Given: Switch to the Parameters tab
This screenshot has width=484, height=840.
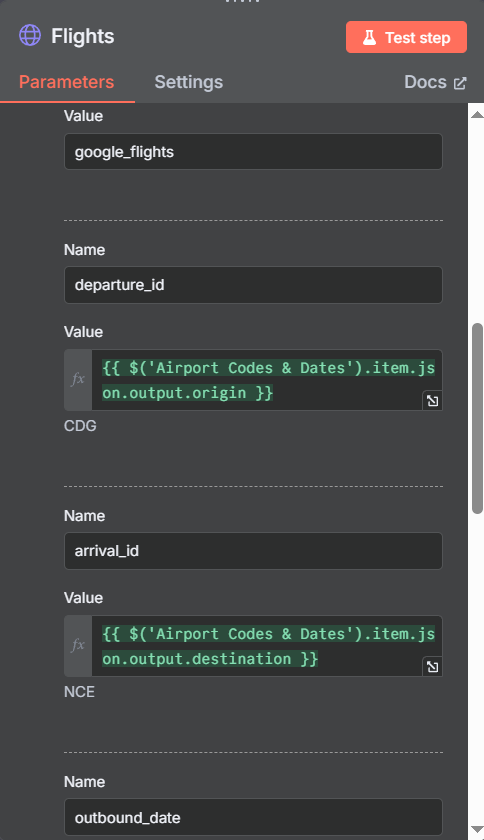Looking at the screenshot, I should point(66,82).
